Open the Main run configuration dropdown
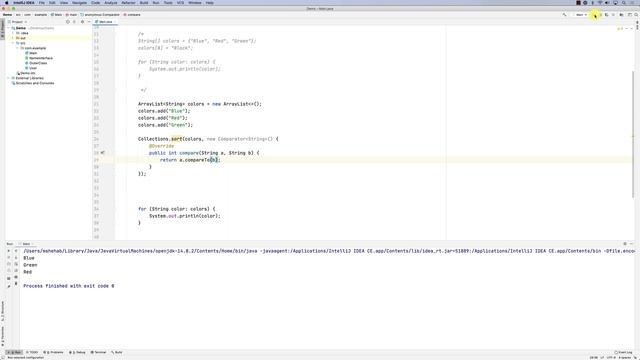640x360 pixels. point(581,15)
